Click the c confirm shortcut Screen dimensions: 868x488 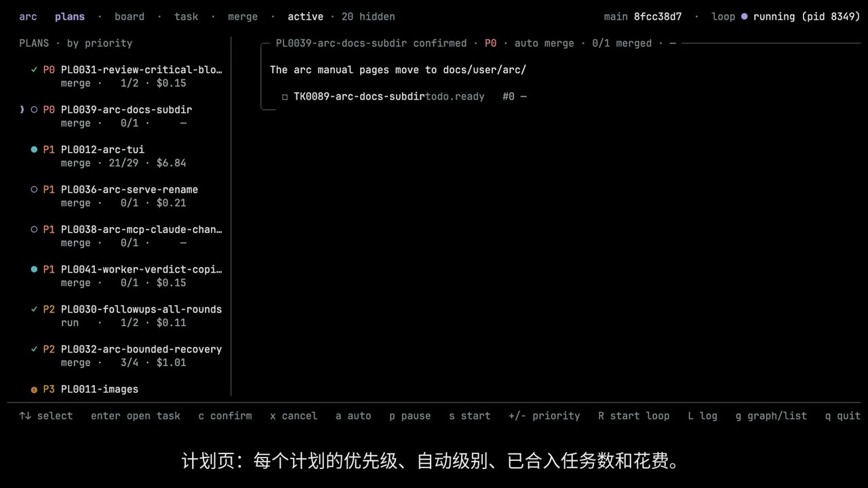[x=225, y=416]
